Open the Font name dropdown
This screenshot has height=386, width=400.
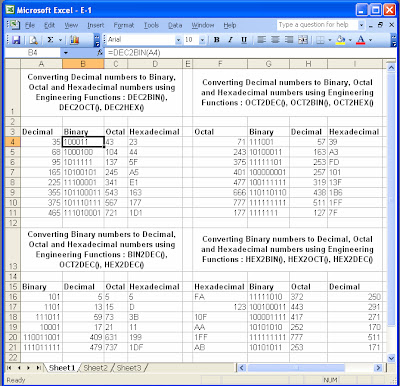pos(178,40)
